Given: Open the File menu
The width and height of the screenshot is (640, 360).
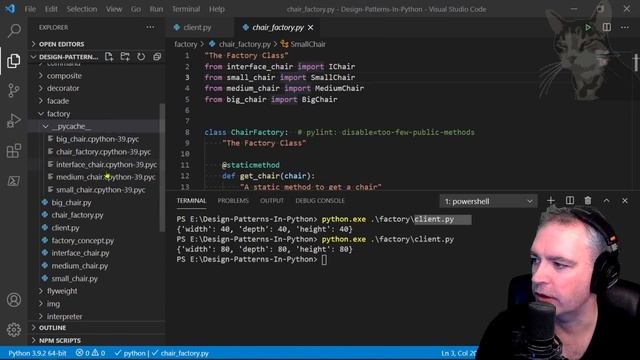Looking at the screenshot, I should point(30,9).
